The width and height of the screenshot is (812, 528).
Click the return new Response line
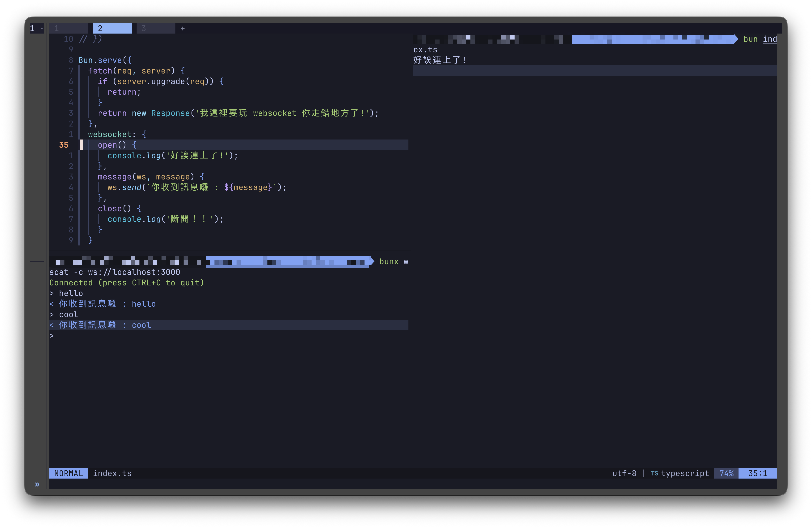tap(238, 113)
